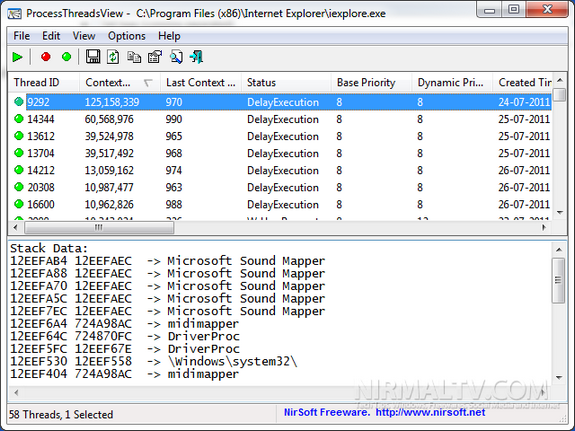The width and height of the screenshot is (575, 431).
Task: Click the thread list horizontal scrollbar thumb
Action: [x=99, y=228]
